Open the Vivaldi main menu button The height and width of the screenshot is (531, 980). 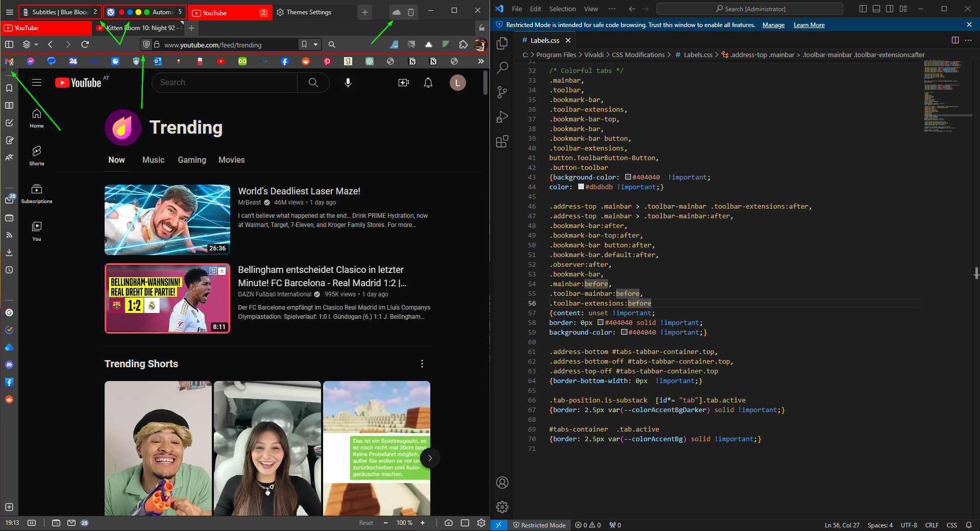click(9, 12)
